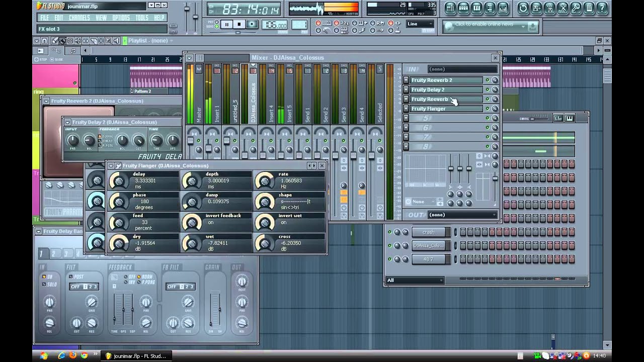Select the slice tool in Playlist

pyautogui.click(x=94, y=41)
